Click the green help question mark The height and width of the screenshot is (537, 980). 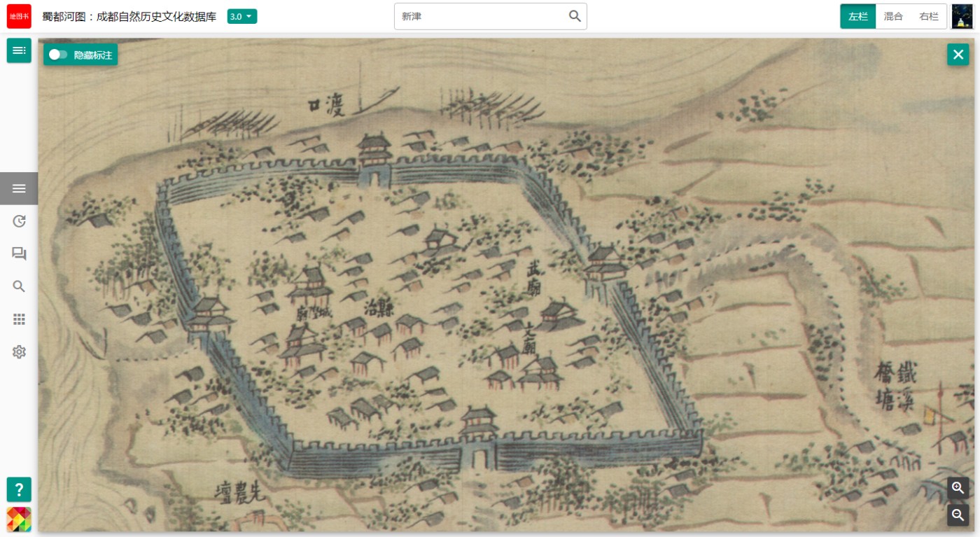[19, 489]
